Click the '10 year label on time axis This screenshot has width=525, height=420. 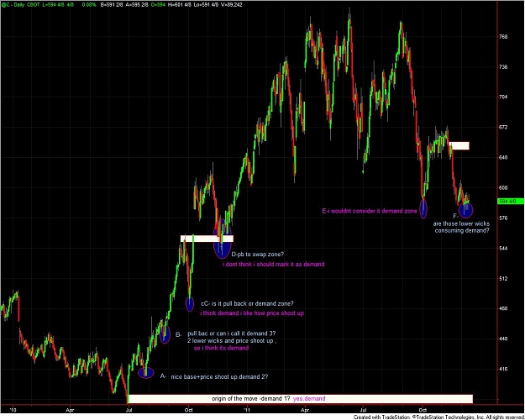[x=13, y=410]
